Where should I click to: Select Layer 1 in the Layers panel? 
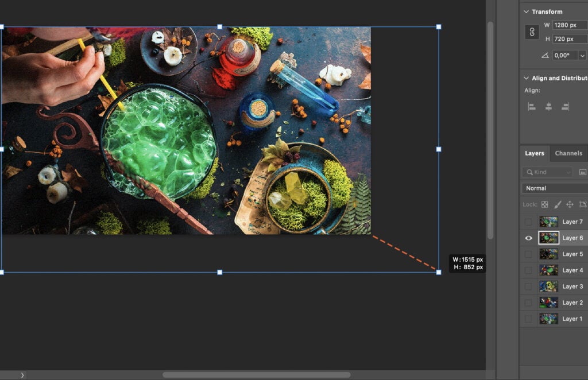tap(572, 319)
